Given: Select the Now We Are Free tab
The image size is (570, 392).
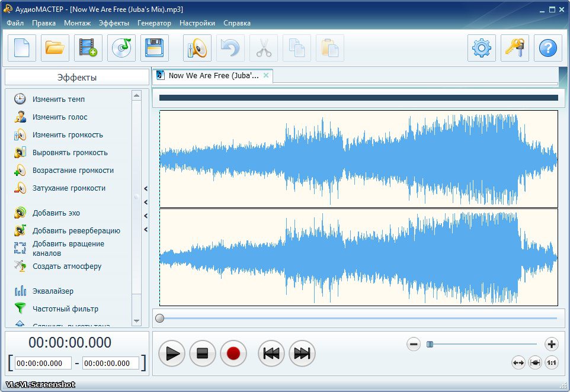Looking at the screenshot, I should pyautogui.click(x=212, y=76).
